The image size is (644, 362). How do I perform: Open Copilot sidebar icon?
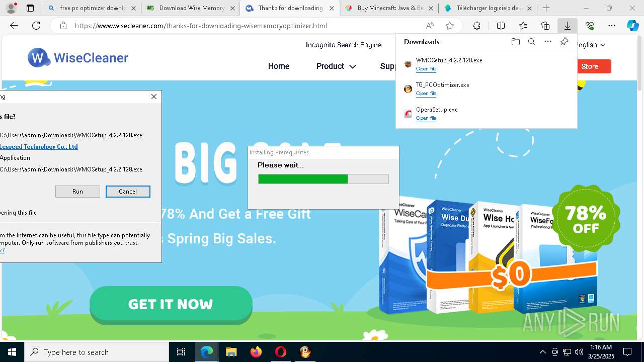[x=633, y=26]
